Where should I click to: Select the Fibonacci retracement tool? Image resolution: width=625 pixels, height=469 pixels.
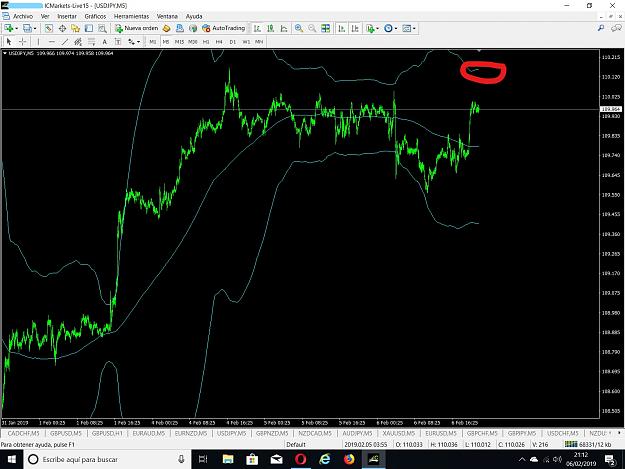click(x=92, y=41)
